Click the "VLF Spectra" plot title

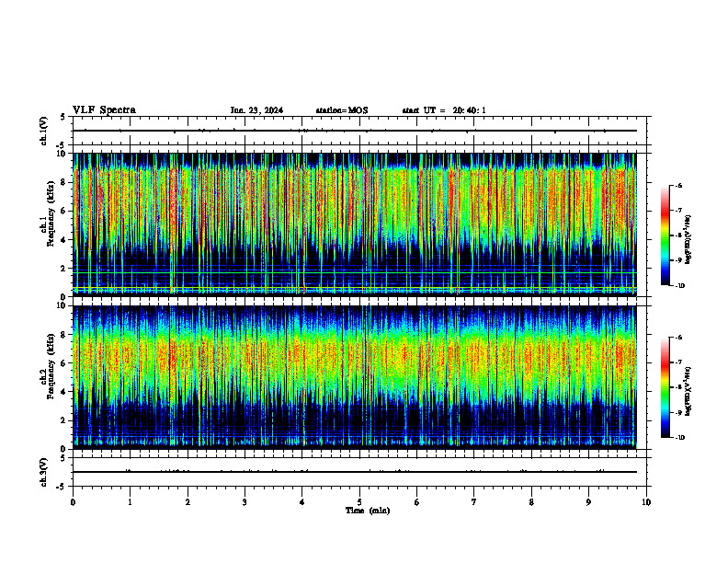point(105,110)
